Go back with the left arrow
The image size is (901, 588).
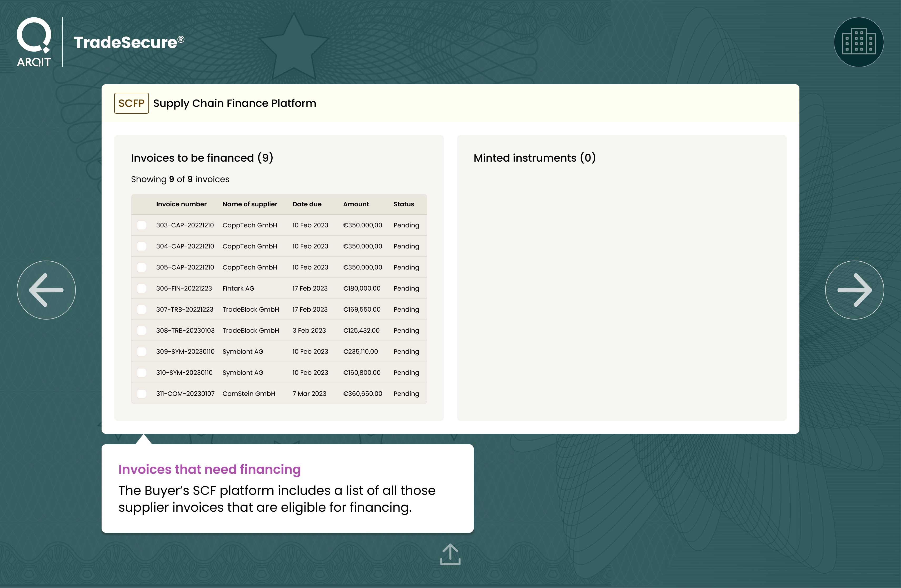pos(46,290)
